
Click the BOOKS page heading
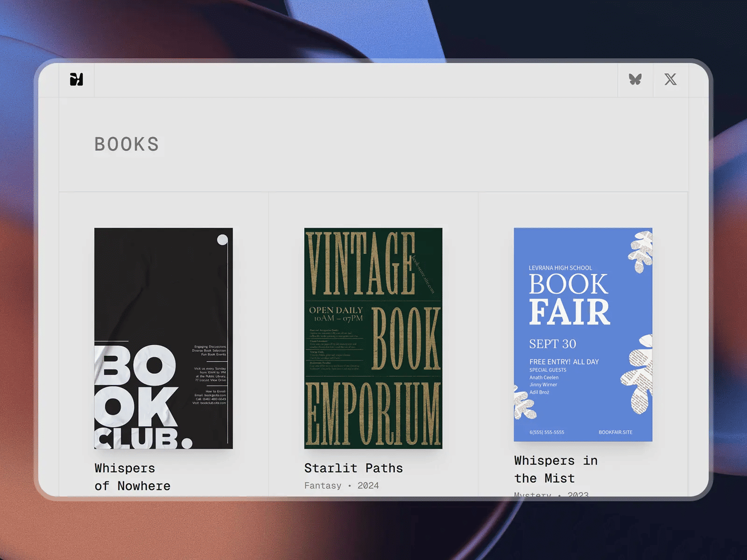point(127,144)
